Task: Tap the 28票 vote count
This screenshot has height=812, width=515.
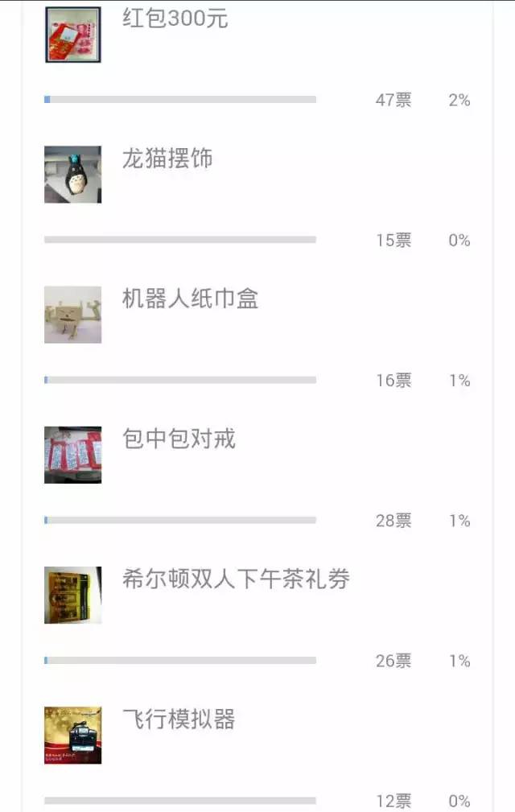Action: click(393, 521)
